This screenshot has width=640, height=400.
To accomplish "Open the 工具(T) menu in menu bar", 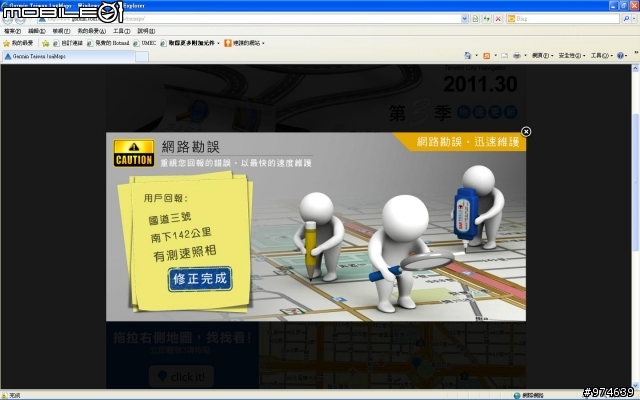I will [121, 31].
